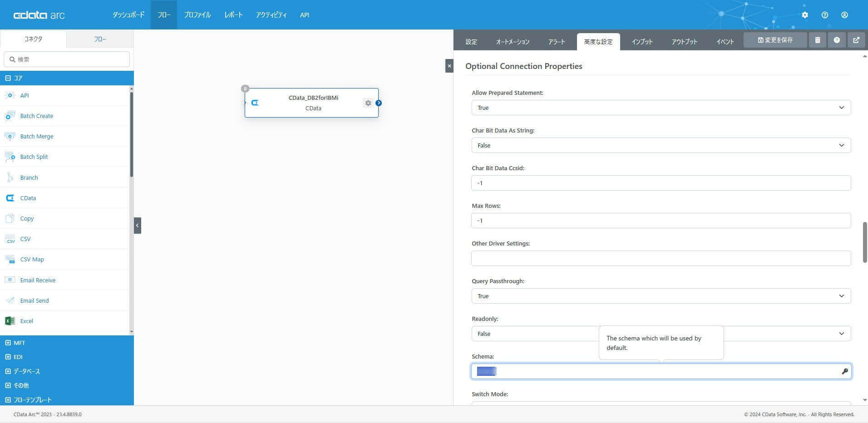Open connector help in the panel toolbar

click(837, 40)
